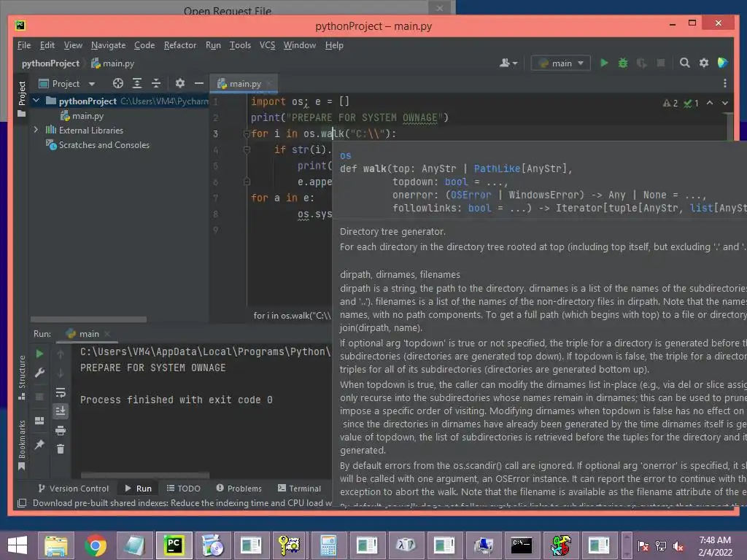This screenshot has width=747, height=560.
Task: Hide the Project panel with minus icon
Action: click(x=198, y=83)
